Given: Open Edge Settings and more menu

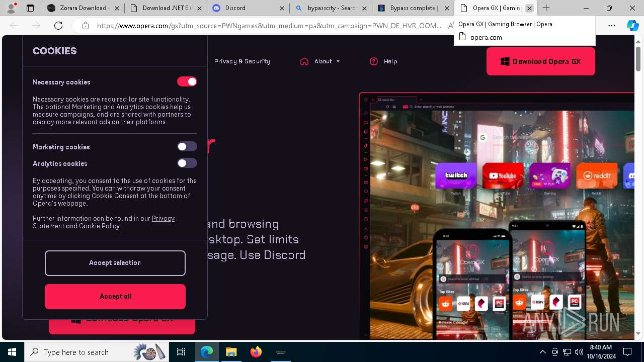Looking at the screenshot, I should click(612, 26).
